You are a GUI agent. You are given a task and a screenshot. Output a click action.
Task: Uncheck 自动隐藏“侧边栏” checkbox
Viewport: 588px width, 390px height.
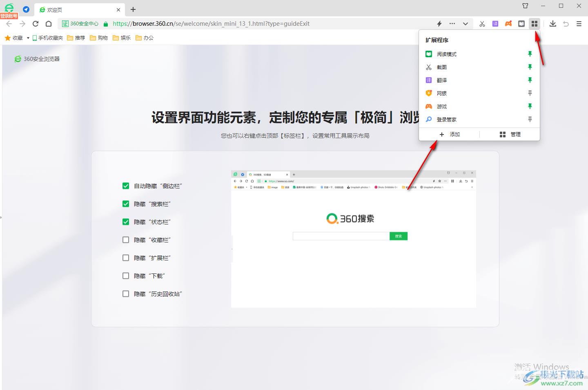point(126,186)
